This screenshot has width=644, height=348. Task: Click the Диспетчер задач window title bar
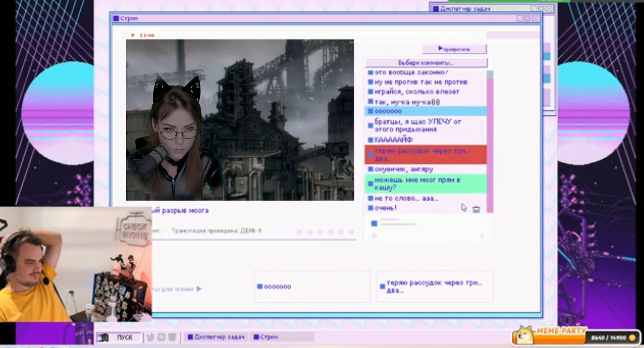pos(492,8)
